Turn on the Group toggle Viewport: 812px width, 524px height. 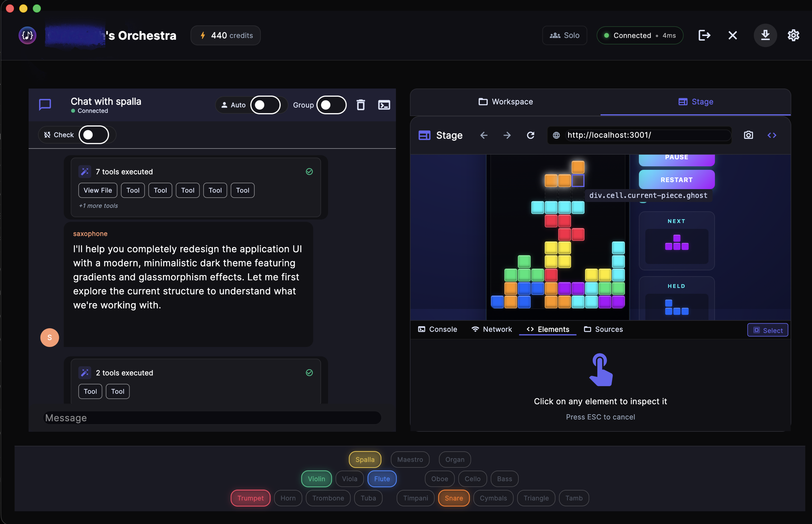[x=331, y=105]
